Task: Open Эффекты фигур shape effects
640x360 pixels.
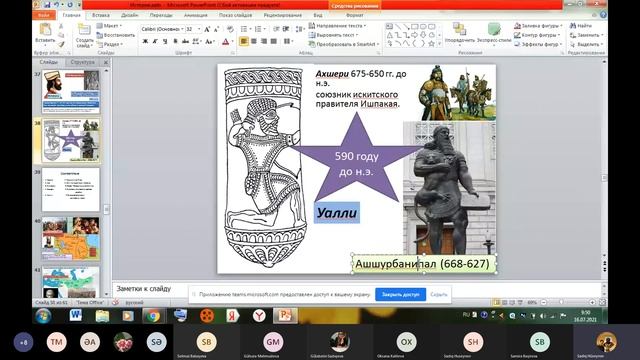Action: [x=538, y=44]
